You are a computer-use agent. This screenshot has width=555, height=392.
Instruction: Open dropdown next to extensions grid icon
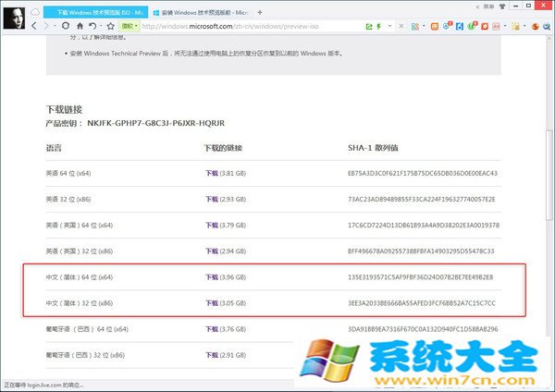coord(424,26)
